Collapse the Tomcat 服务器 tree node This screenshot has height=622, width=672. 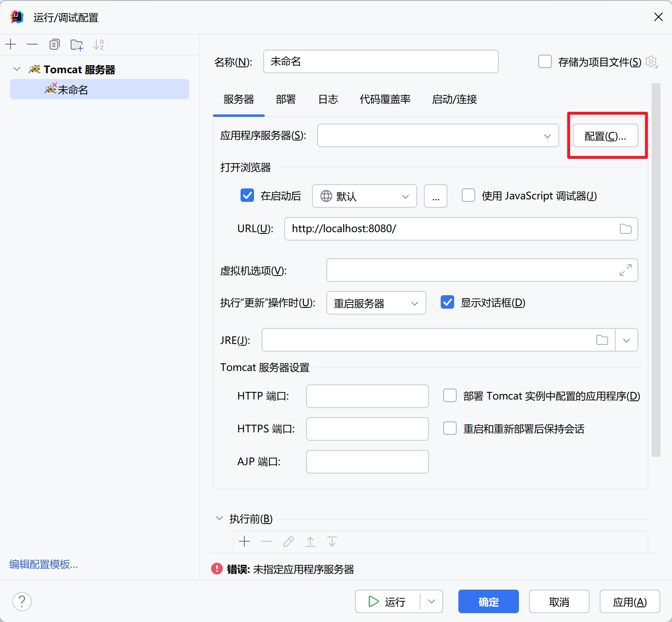pos(17,69)
